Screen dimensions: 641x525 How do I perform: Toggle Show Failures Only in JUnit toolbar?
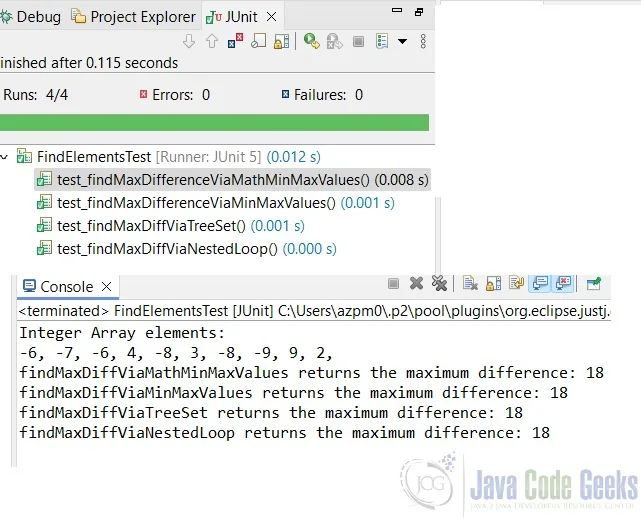click(235, 41)
